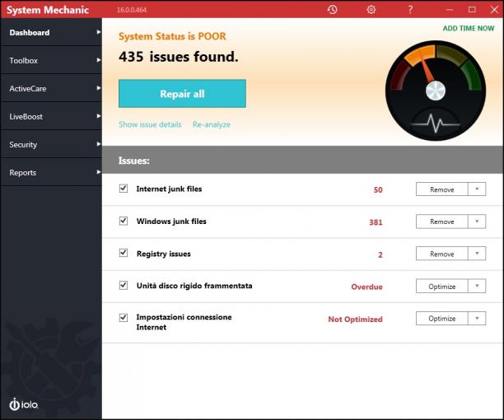The image size is (504, 420).
Task: Click the system status gauge
Action: [436, 91]
